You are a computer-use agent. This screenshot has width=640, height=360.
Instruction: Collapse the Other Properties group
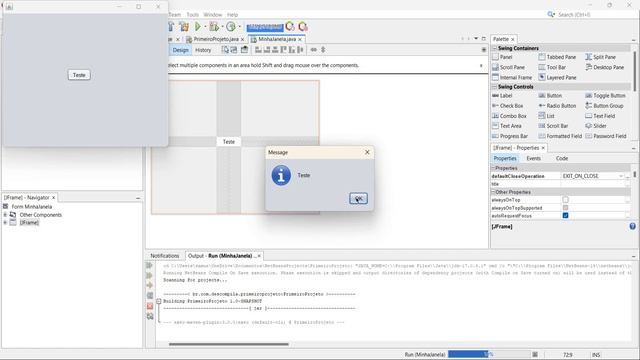[493, 192]
